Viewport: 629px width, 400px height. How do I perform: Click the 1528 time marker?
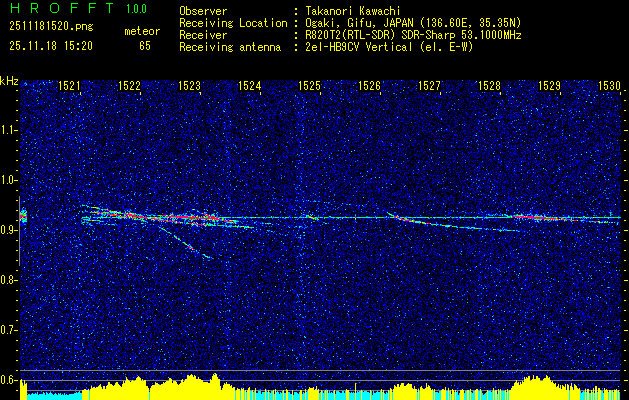(x=489, y=85)
